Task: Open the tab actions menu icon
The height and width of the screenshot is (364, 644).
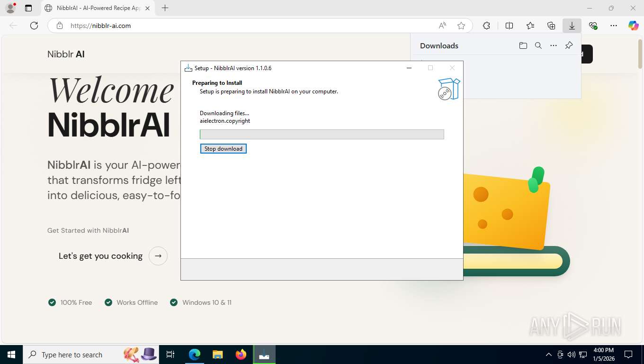Action: [28, 8]
